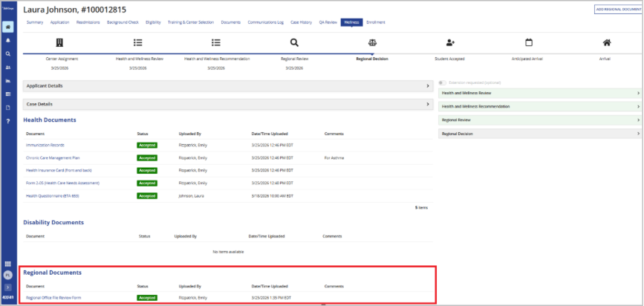
Task: Click 'Johnson, Laura' in Uploaded By column
Action: [192, 196]
